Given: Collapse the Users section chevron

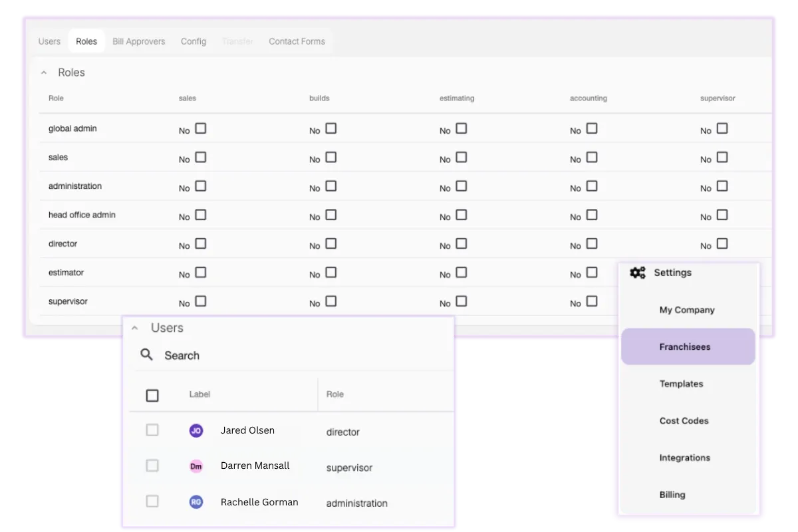Looking at the screenshot, I should pos(134,328).
